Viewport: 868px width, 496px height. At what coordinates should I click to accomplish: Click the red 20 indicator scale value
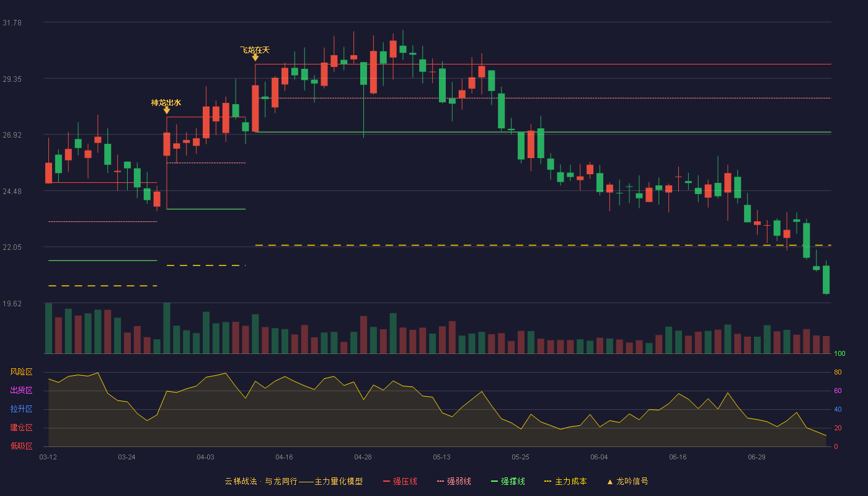tap(838, 428)
